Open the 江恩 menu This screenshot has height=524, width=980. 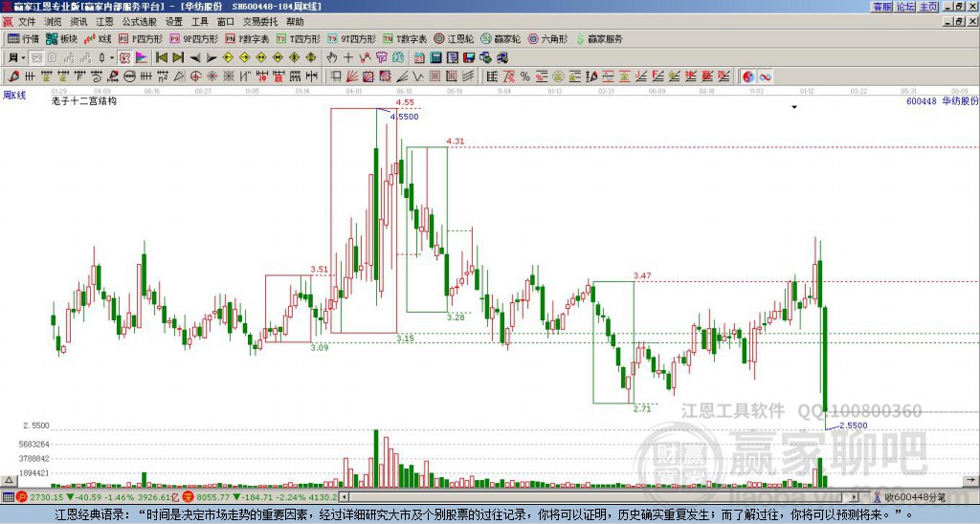pos(104,22)
